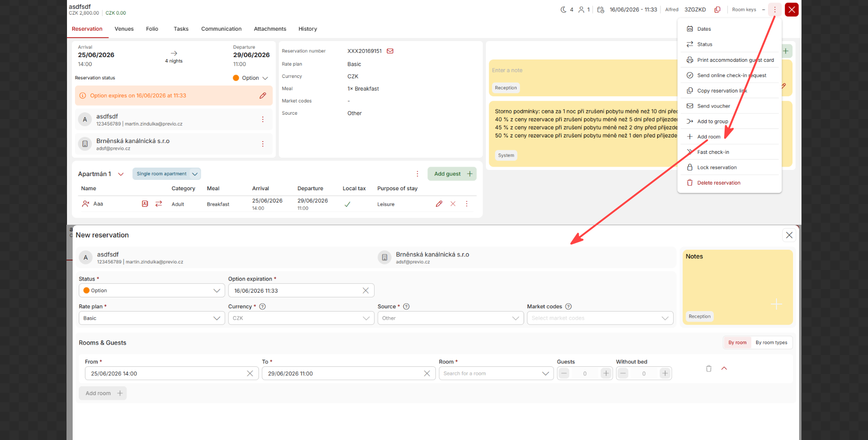
Task: Switch to By room view
Action: point(737,343)
